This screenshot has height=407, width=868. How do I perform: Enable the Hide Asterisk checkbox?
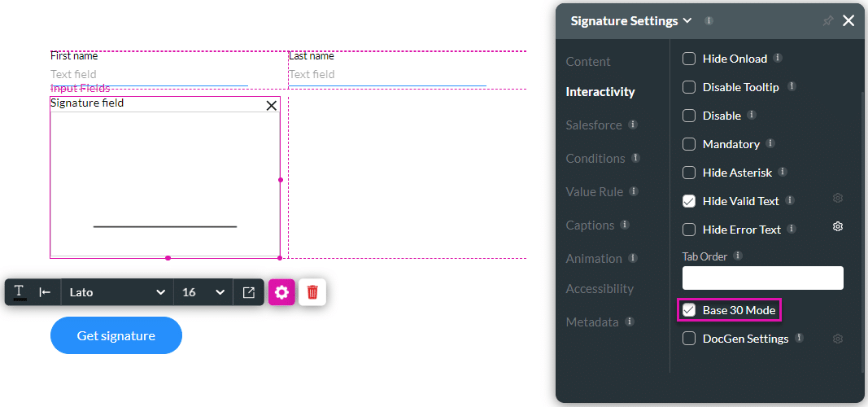[x=689, y=173]
